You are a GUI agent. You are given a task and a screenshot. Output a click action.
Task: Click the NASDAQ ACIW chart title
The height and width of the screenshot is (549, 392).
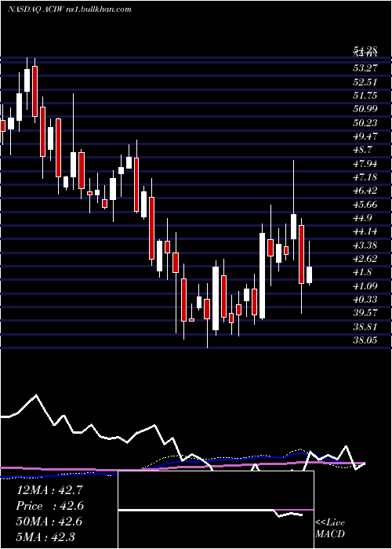(x=69, y=9)
